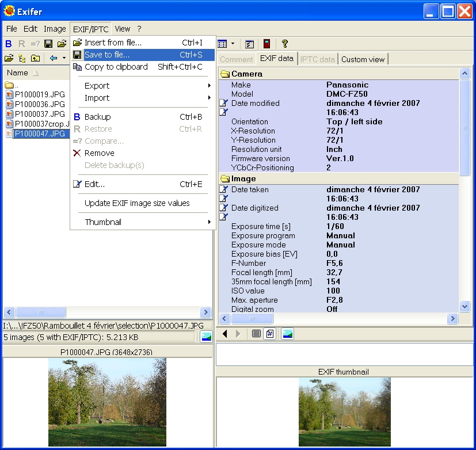Click the save floppy disk toolbar icon
The height and width of the screenshot is (450, 476).
[x=48, y=44]
